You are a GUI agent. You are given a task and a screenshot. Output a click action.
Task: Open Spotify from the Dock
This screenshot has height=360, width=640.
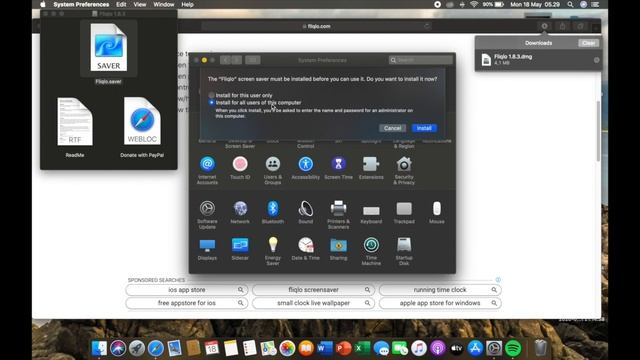513,348
